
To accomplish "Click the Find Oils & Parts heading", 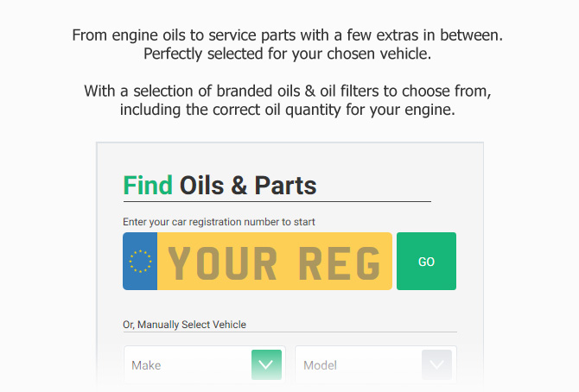I will pos(220,186).
